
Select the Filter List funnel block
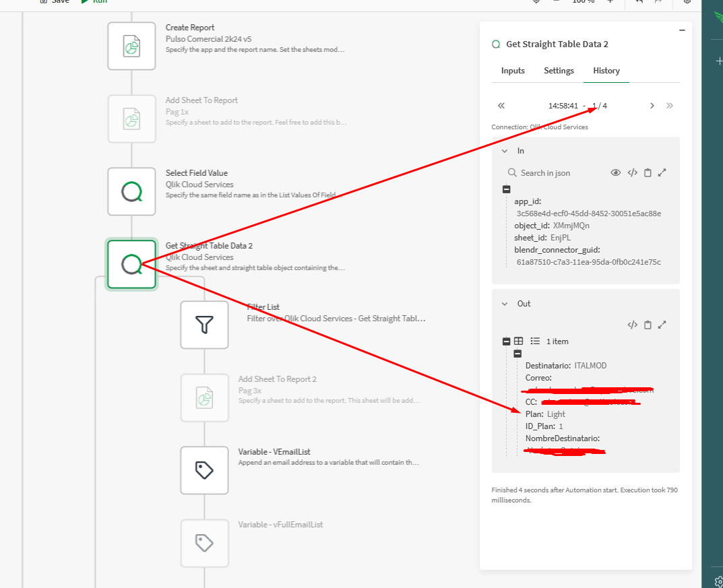pyautogui.click(x=204, y=325)
